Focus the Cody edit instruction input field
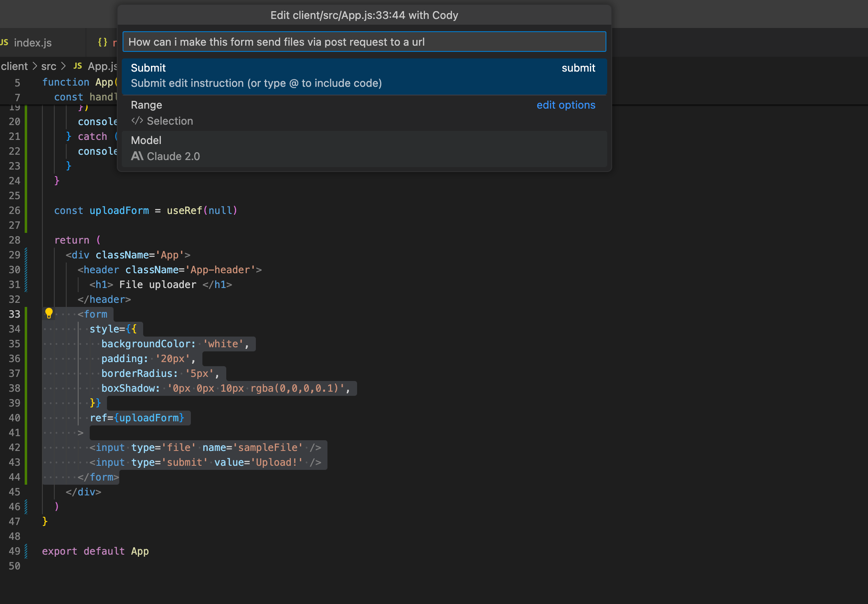Screen dimensions: 868x604 364,42
